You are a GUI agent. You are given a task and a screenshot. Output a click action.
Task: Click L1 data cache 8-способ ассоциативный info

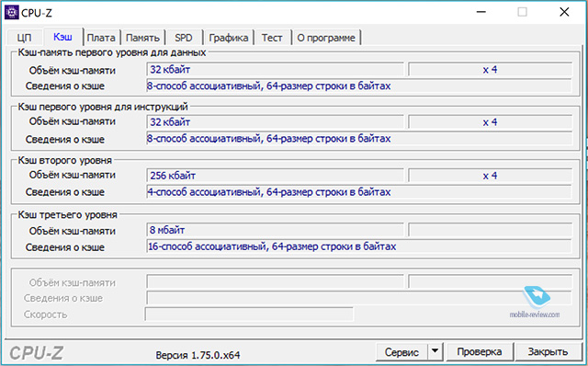[359, 86]
